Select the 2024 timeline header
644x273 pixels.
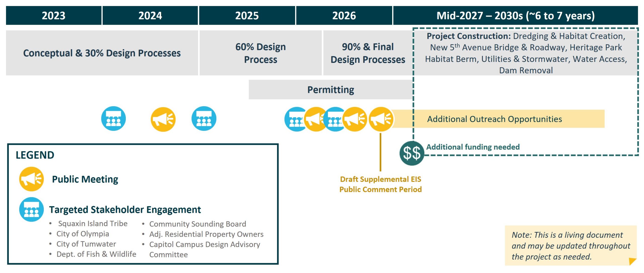coord(150,16)
